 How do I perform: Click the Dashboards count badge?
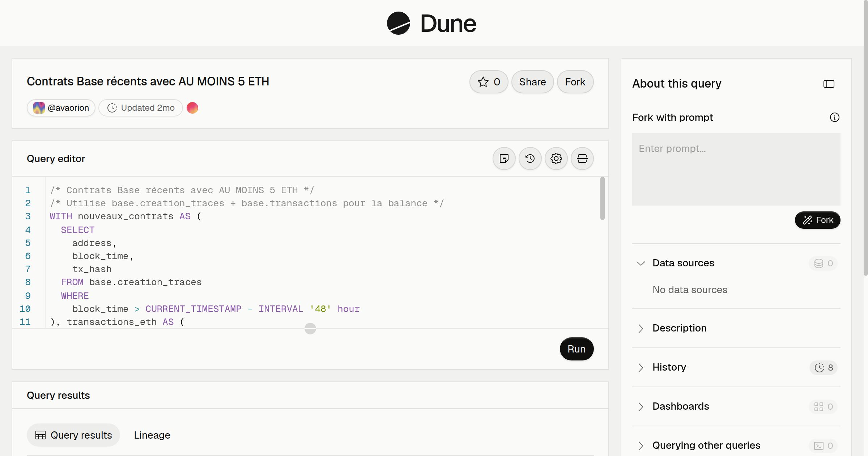coord(823,407)
